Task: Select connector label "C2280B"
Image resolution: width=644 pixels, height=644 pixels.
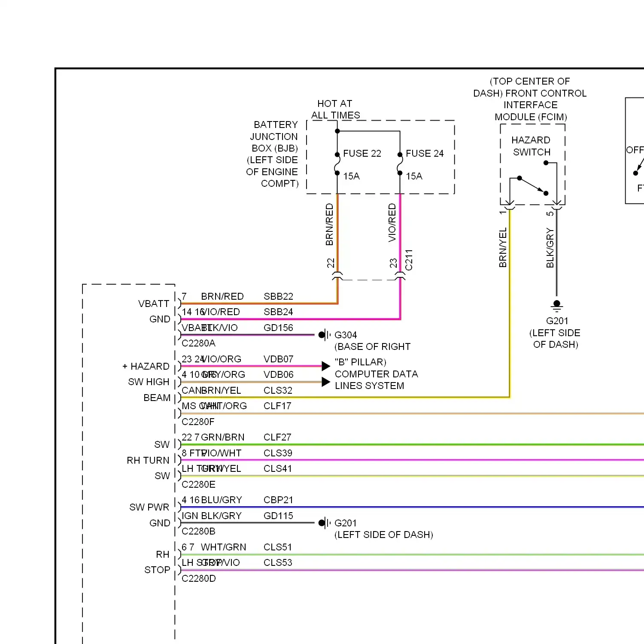Action: [x=198, y=531]
